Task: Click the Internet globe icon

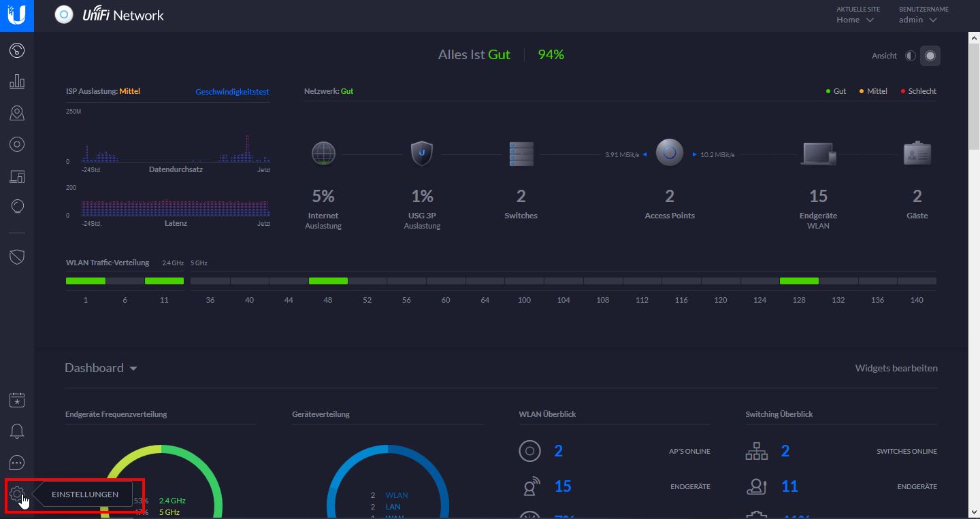Action: click(x=323, y=153)
